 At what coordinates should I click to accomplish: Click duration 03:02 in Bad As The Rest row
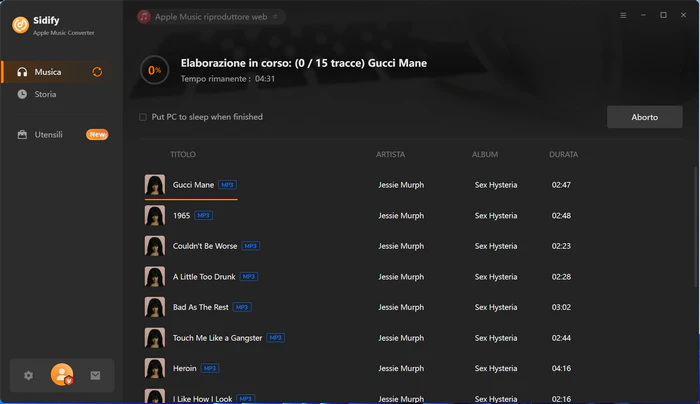pyautogui.click(x=561, y=307)
